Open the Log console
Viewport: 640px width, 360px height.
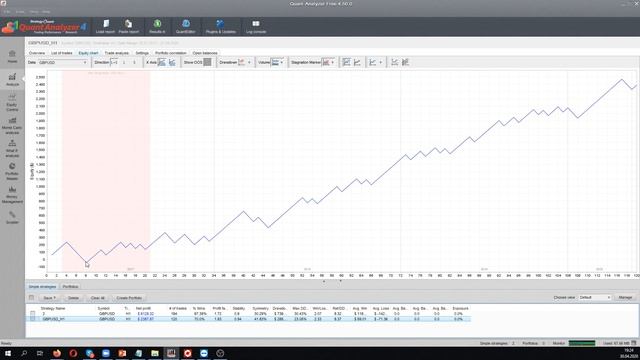click(x=256, y=27)
